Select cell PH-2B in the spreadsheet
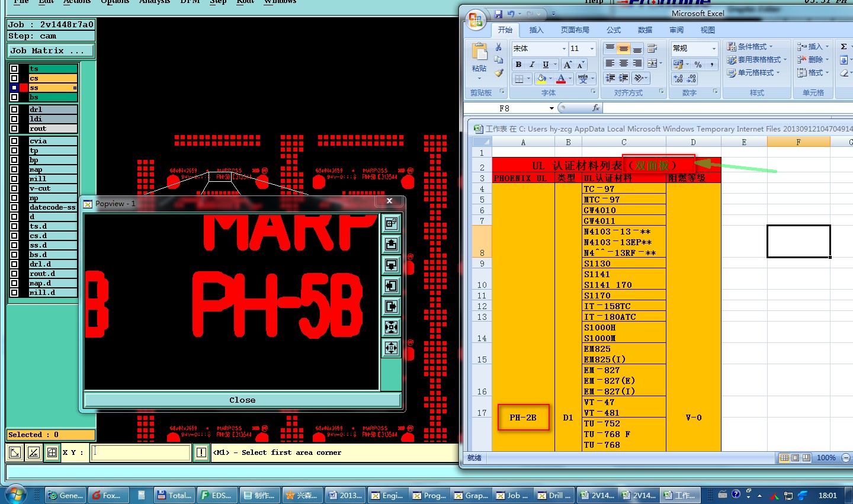 523,418
